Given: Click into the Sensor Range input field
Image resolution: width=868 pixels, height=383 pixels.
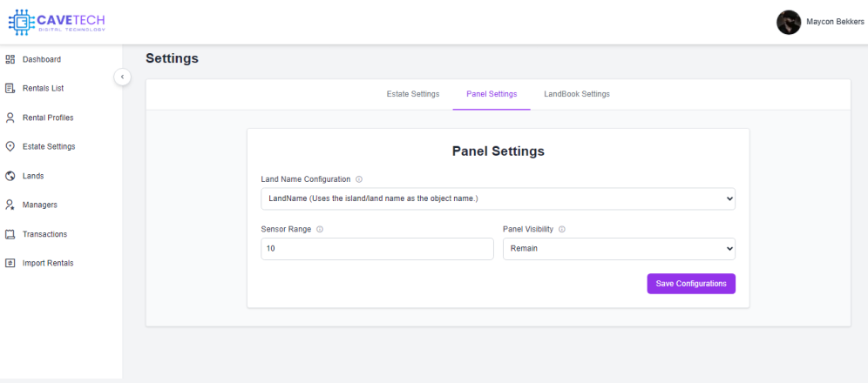Looking at the screenshot, I should click(x=377, y=249).
